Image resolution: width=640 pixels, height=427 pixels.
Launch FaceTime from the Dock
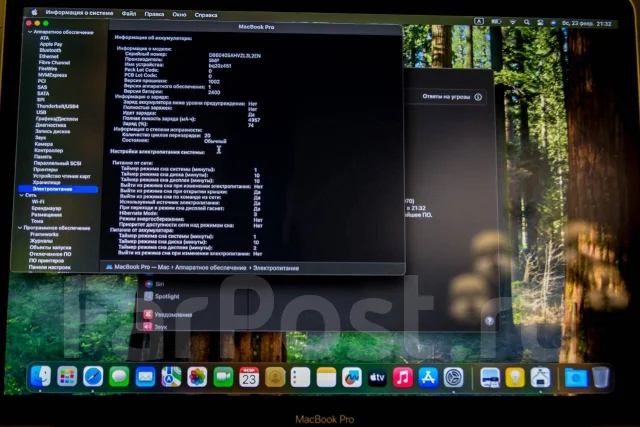click(x=223, y=377)
